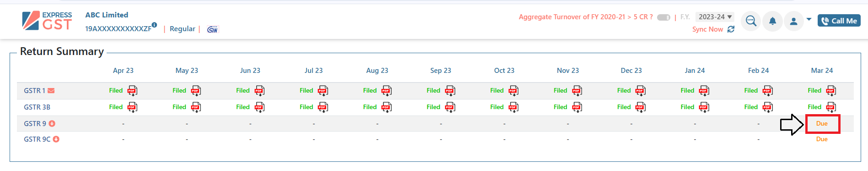
Task: Open GSTR 1 PDF for Mar 24
Action: pos(831,91)
